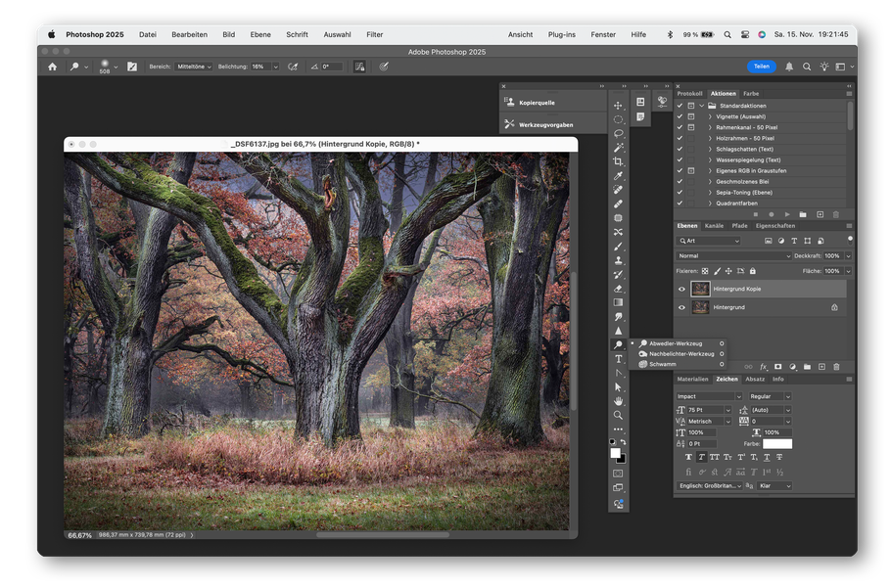
Task: Select the Type tool in the toolbar
Action: (x=618, y=359)
